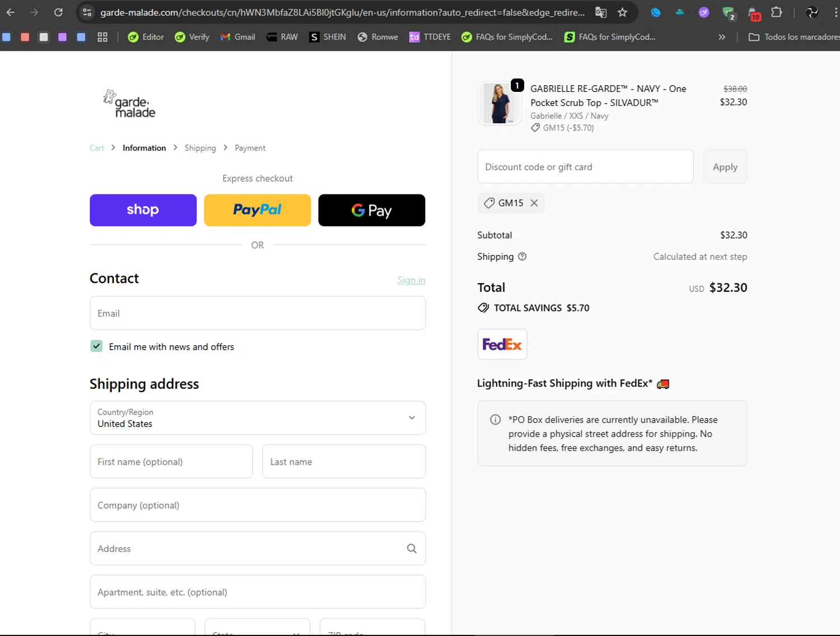840x636 pixels.
Task: Click the address bar URL
Action: tap(342, 12)
